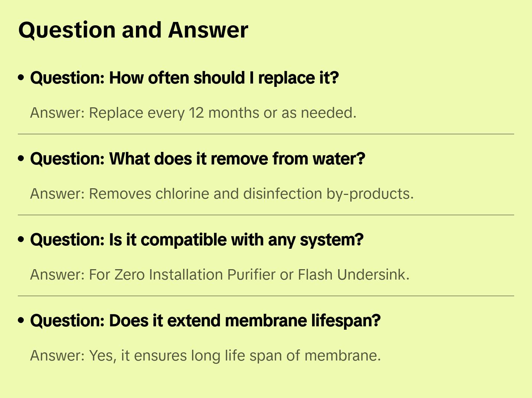This screenshot has height=398, width=532.
Task: Click the "disinfection by-products" phrase
Action: (328, 194)
